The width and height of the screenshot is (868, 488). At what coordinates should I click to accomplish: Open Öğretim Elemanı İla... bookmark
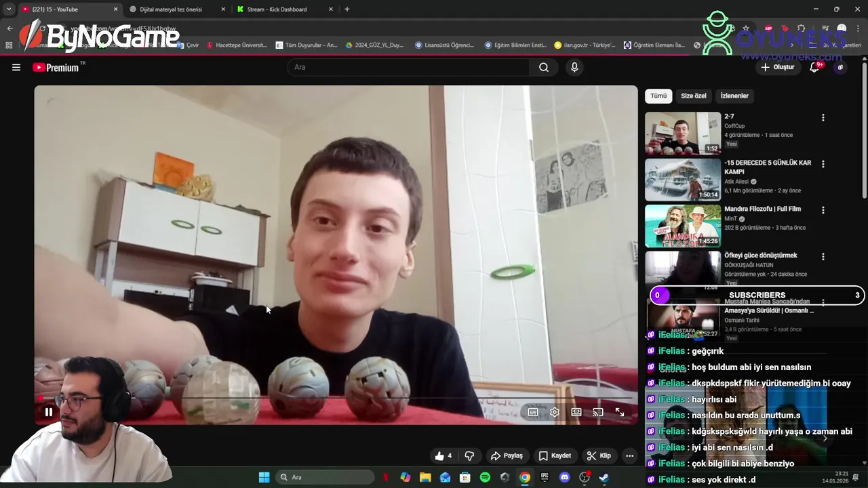654,45
